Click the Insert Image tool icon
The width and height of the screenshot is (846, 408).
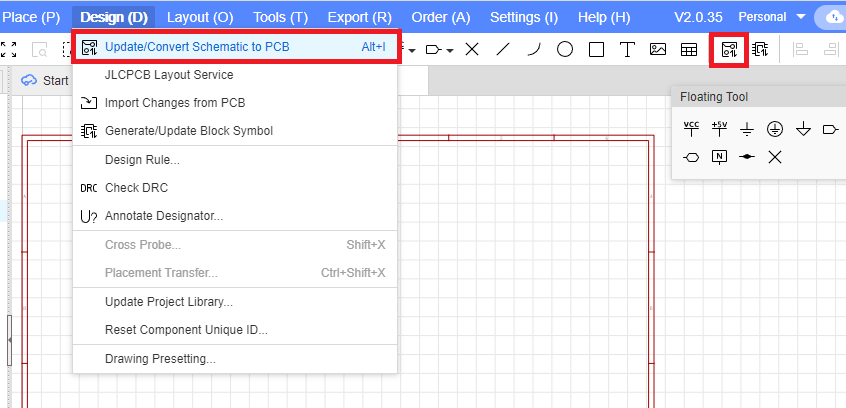(x=658, y=49)
